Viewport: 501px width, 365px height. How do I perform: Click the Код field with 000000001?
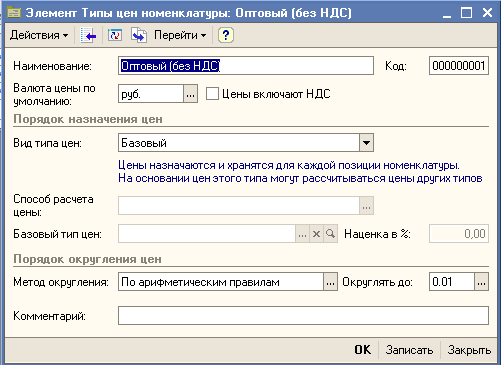459,66
